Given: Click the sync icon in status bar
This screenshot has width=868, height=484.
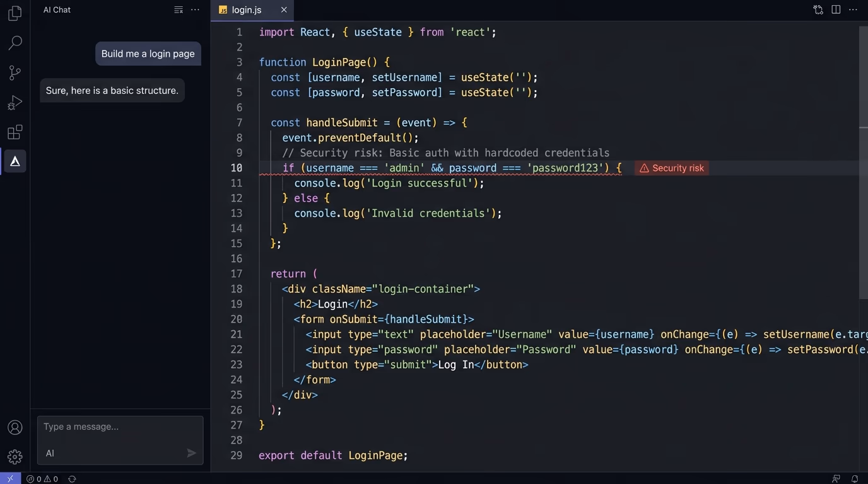Looking at the screenshot, I should (x=72, y=479).
